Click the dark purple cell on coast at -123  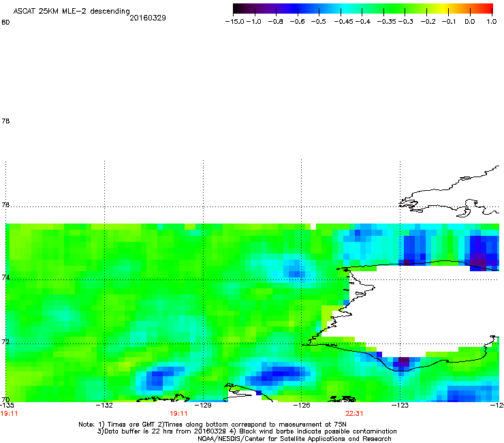[404, 362]
